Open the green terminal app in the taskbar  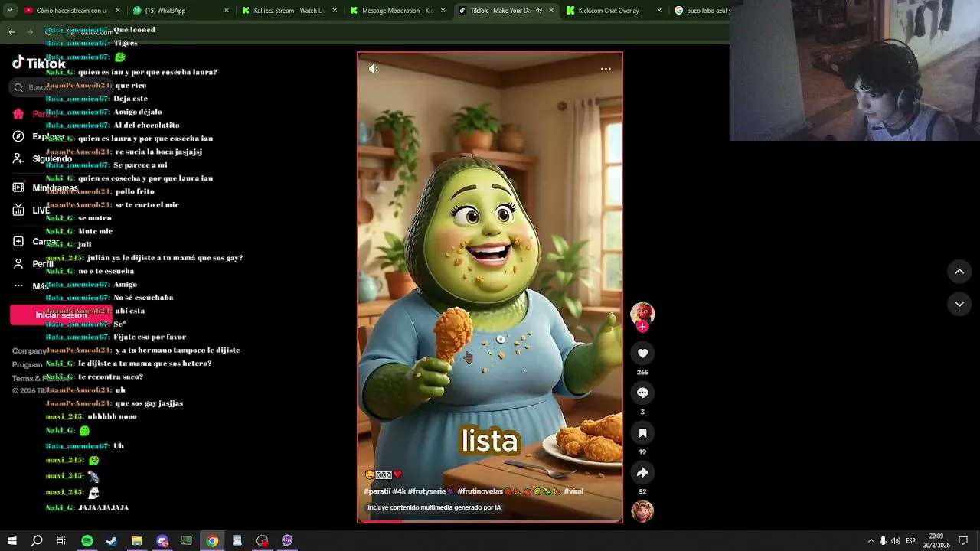tap(187, 541)
